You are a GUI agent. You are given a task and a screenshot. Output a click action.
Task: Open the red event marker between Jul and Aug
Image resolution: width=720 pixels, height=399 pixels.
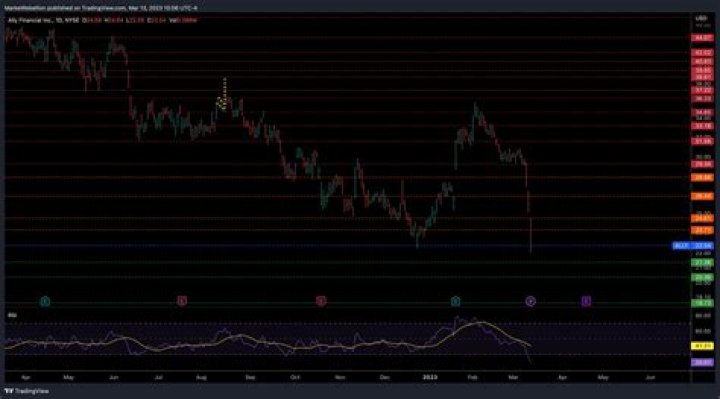click(x=182, y=301)
